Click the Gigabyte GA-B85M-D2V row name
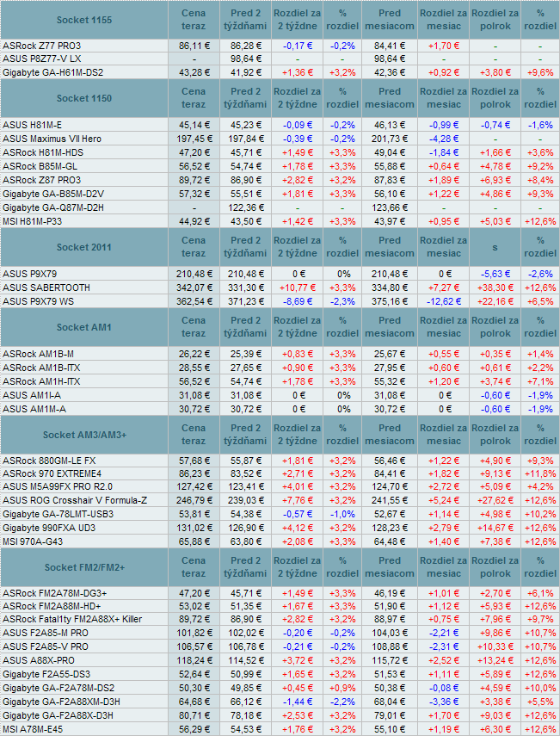 (53, 194)
